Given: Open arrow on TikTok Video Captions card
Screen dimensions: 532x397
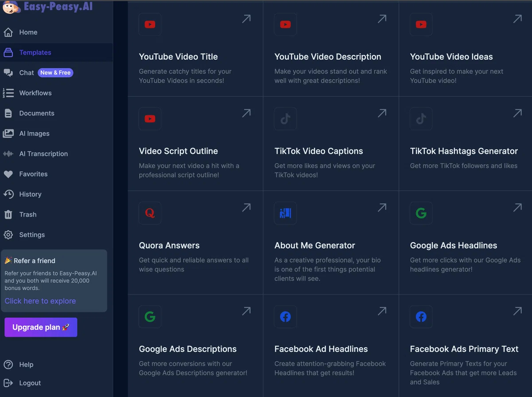Looking at the screenshot, I should click(x=382, y=113).
